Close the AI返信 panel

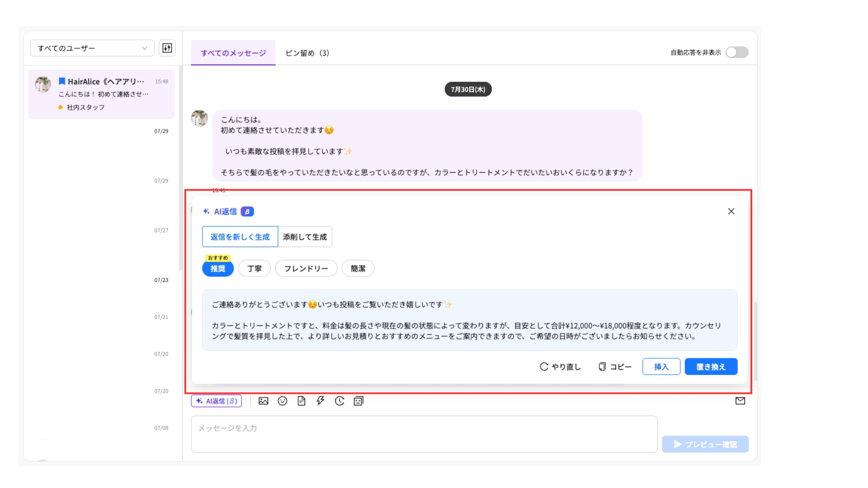(731, 211)
